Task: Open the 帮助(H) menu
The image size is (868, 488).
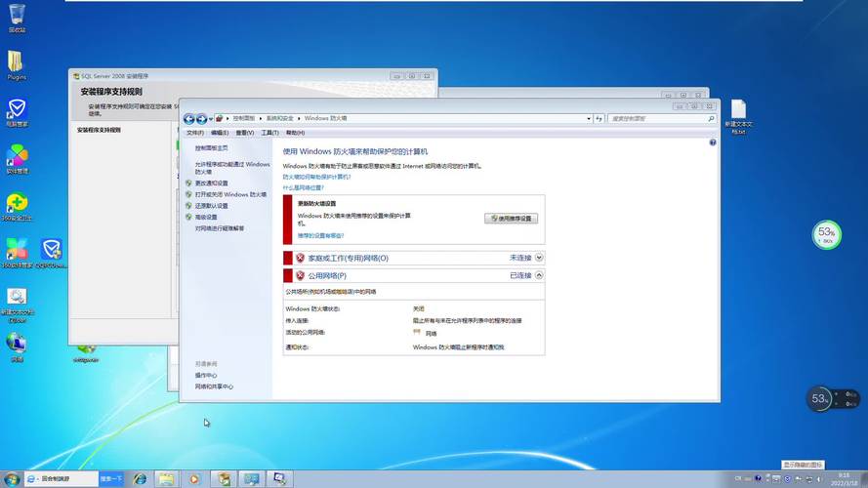Action: [295, 133]
